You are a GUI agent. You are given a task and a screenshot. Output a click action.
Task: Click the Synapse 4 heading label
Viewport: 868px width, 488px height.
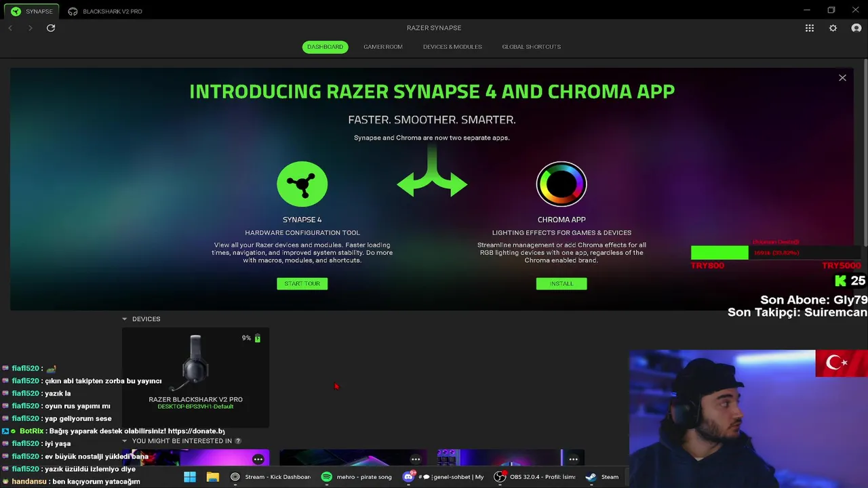[x=302, y=220]
